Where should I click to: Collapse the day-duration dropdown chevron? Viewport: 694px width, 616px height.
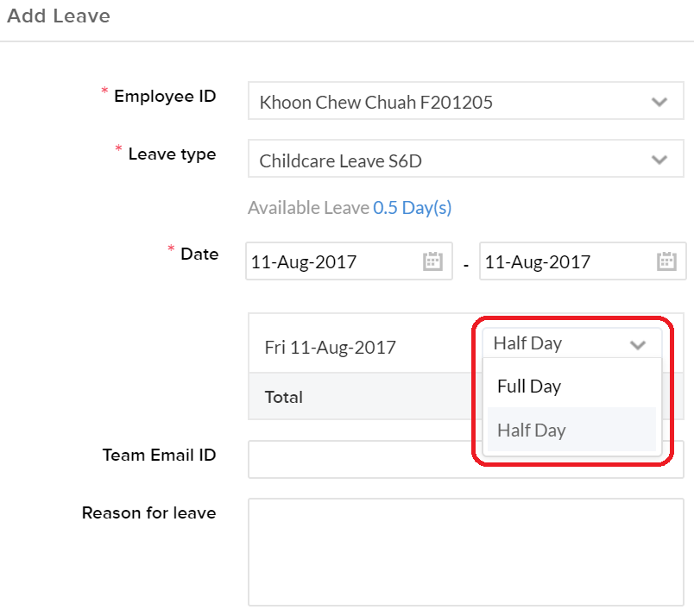pyautogui.click(x=638, y=344)
